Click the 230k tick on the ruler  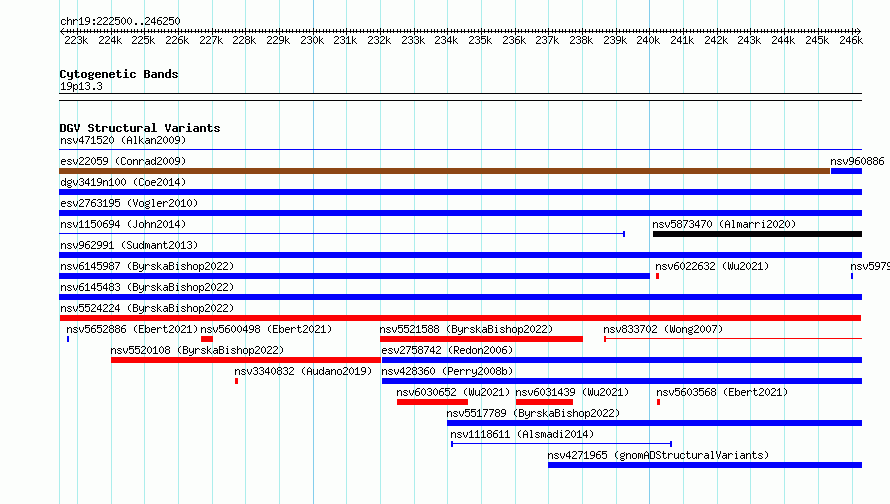[313, 31]
